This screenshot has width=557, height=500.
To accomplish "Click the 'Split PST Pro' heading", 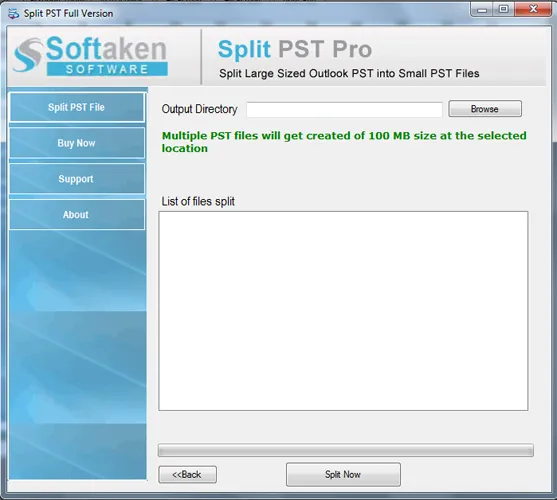I will click(x=294, y=49).
